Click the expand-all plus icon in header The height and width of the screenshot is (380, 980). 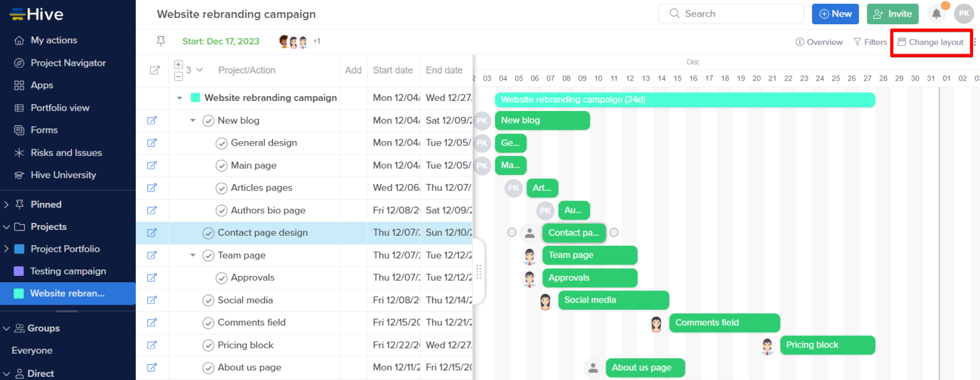click(x=179, y=65)
